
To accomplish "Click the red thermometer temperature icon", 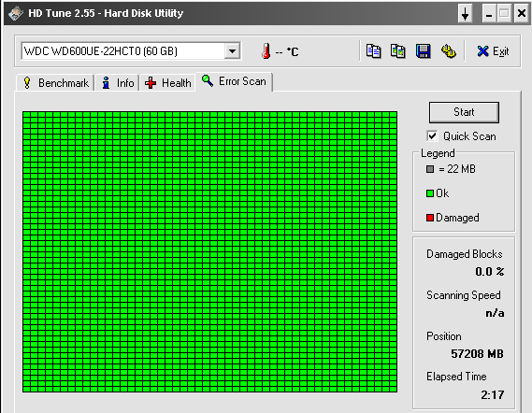I will (x=266, y=51).
